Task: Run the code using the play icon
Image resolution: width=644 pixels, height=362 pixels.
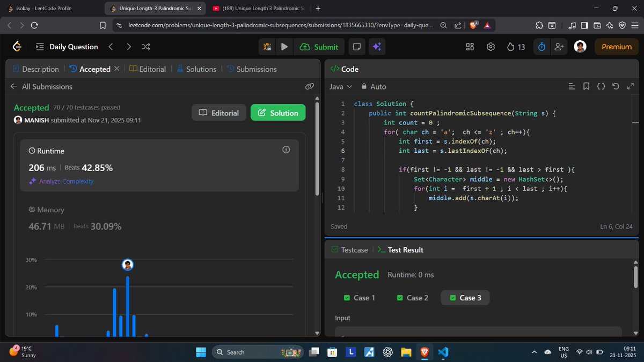Action: pyautogui.click(x=284, y=47)
